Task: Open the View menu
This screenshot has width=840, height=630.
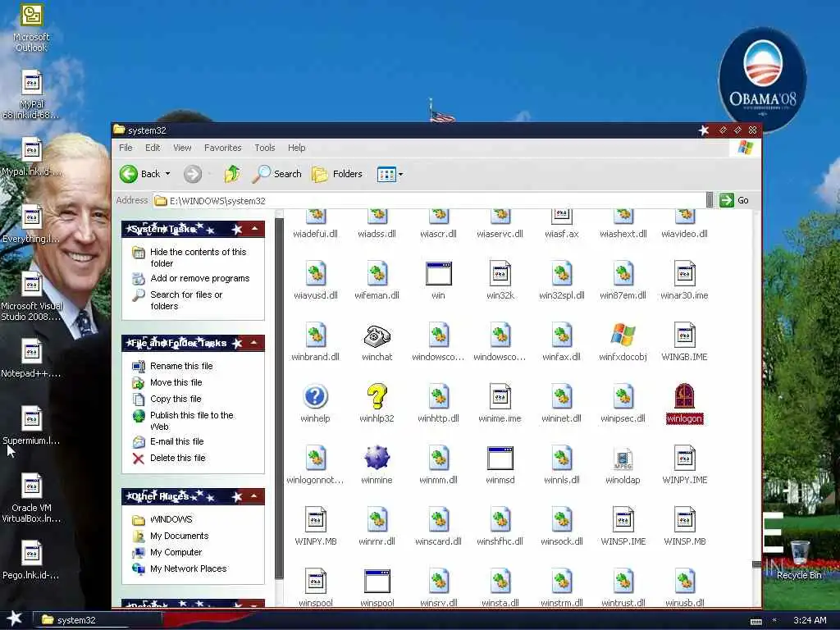Action: click(x=182, y=148)
